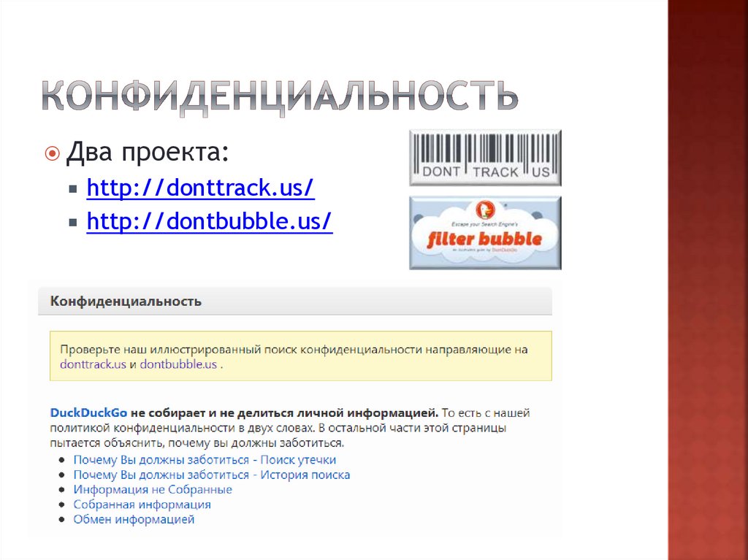Open the purple donttrack.us link in yellow box
Image resolution: width=748 pixels, height=560 pixels.
pyautogui.click(x=93, y=364)
